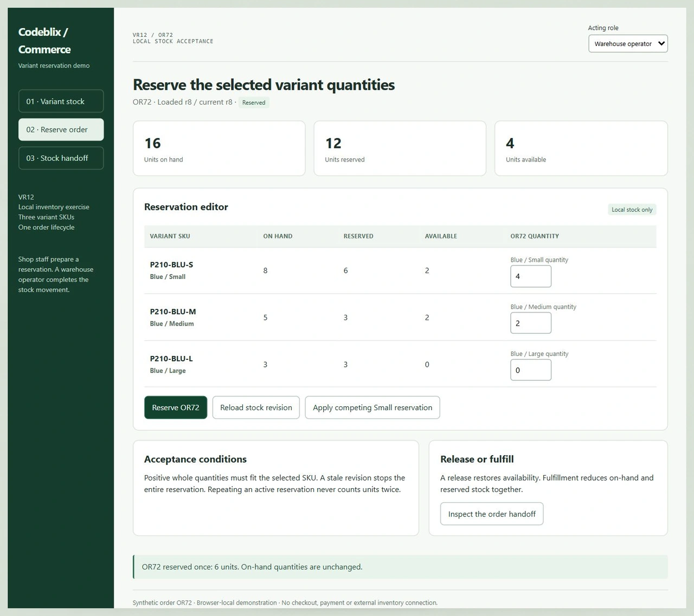
Task: Click the OR72 QUANTITY column header
Action: pos(535,236)
